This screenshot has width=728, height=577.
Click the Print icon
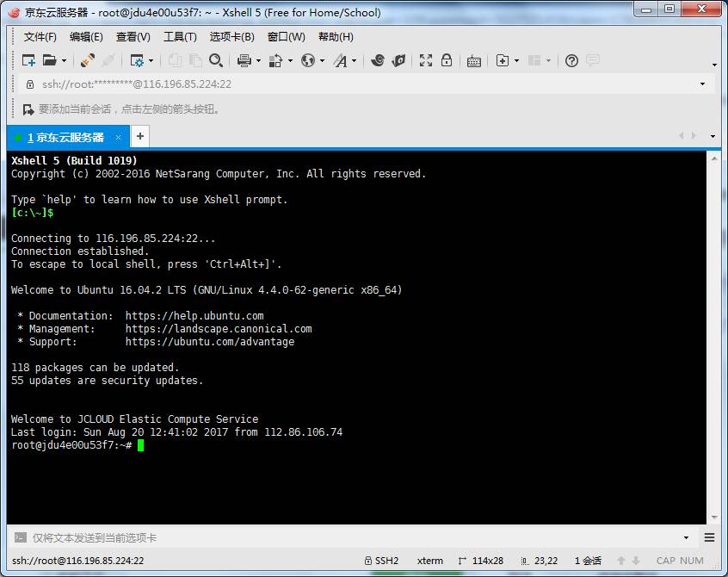click(x=244, y=60)
